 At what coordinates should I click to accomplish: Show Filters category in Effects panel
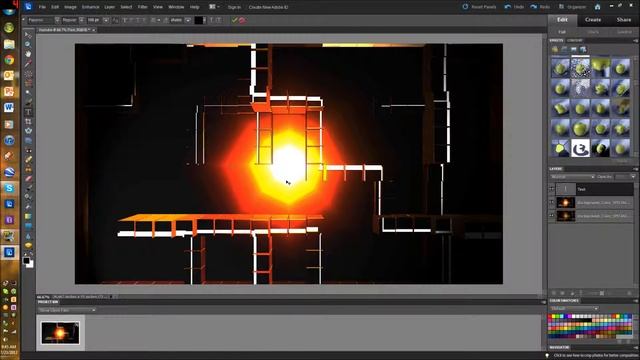click(555, 49)
